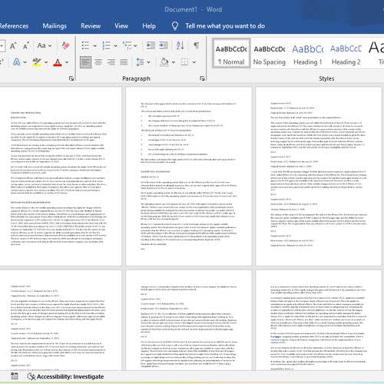This screenshot has width=384, height=384.
Task: Open the Review tab
Action: coord(90,26)
